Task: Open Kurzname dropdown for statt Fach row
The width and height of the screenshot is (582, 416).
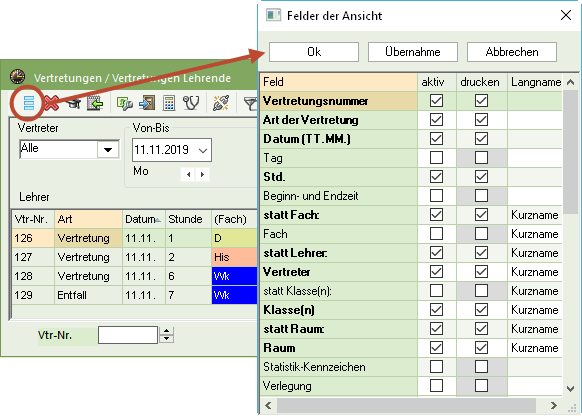Action: tap(535, 215)
